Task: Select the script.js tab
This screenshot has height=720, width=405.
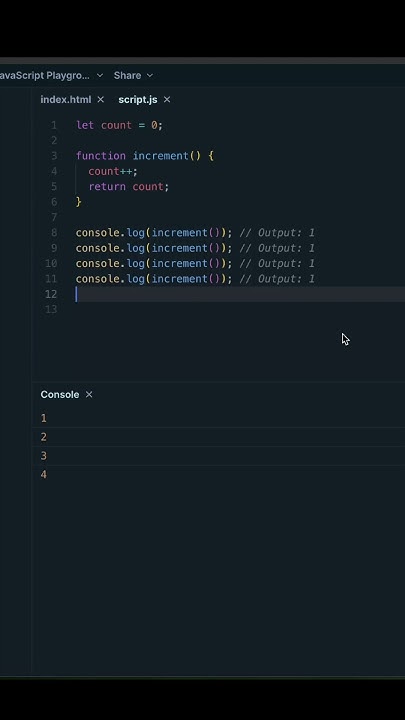Action: (138, 100)
